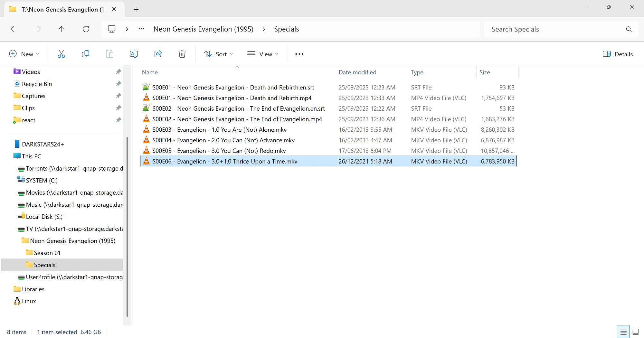
Task: Click VLC icon of Death and Rebirth.mp4
Action: pos(146,98)
